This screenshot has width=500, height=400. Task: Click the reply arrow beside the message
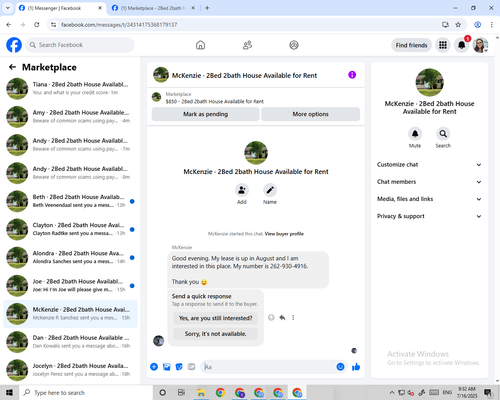tap(282, 317)
